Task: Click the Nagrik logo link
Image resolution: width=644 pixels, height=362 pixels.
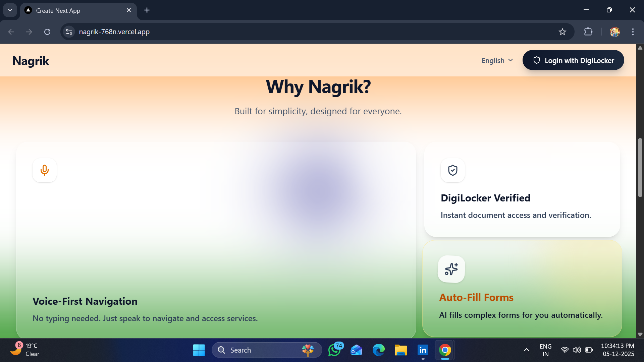Action: tap(31, 61)
